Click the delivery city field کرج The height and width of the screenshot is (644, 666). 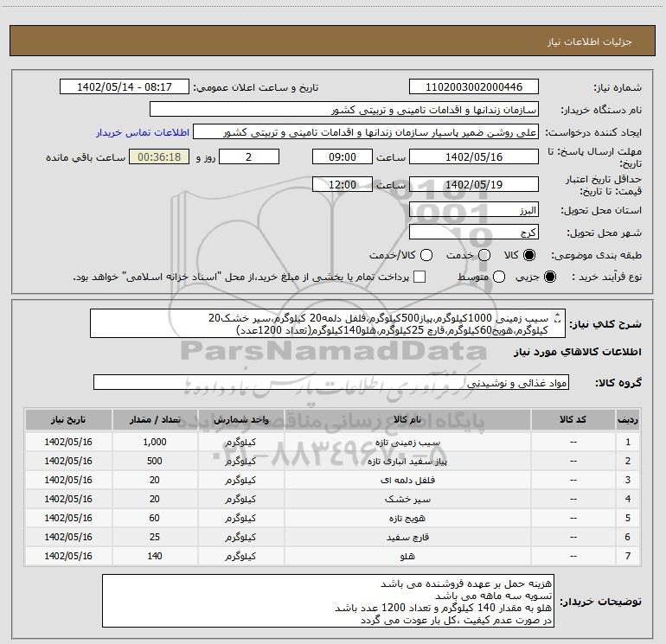[x=474, y=233]
